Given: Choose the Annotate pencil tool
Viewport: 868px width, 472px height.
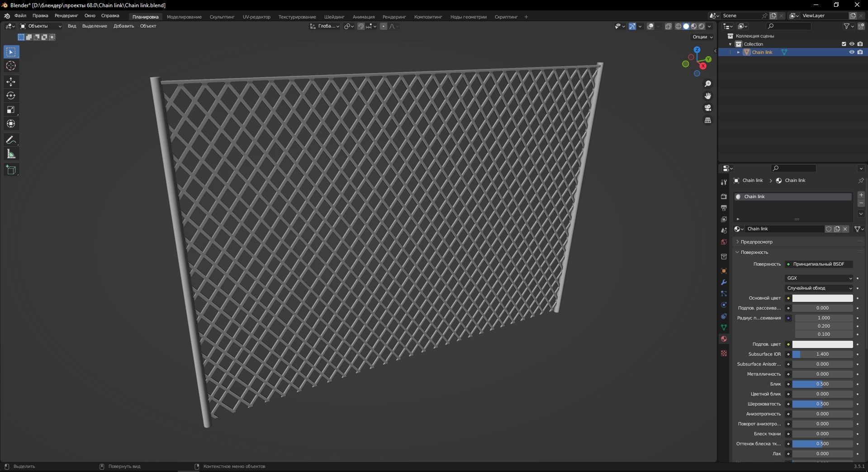Looking at the screenshot, I should 11,140.
